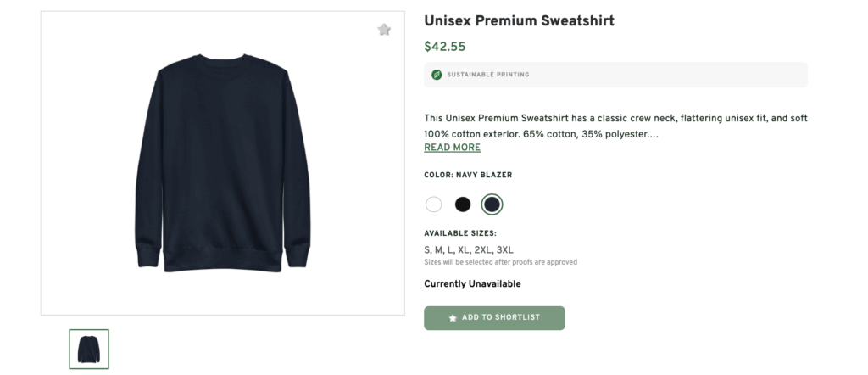The width and height of the screenshot is (868, 375).
Task: Click the product description paragraph
Action: 615,126
